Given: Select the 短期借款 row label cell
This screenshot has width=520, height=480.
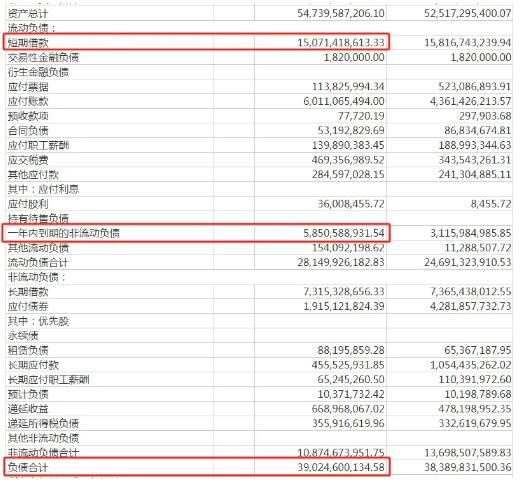Looking at the screenshot, I should (110, 43).
